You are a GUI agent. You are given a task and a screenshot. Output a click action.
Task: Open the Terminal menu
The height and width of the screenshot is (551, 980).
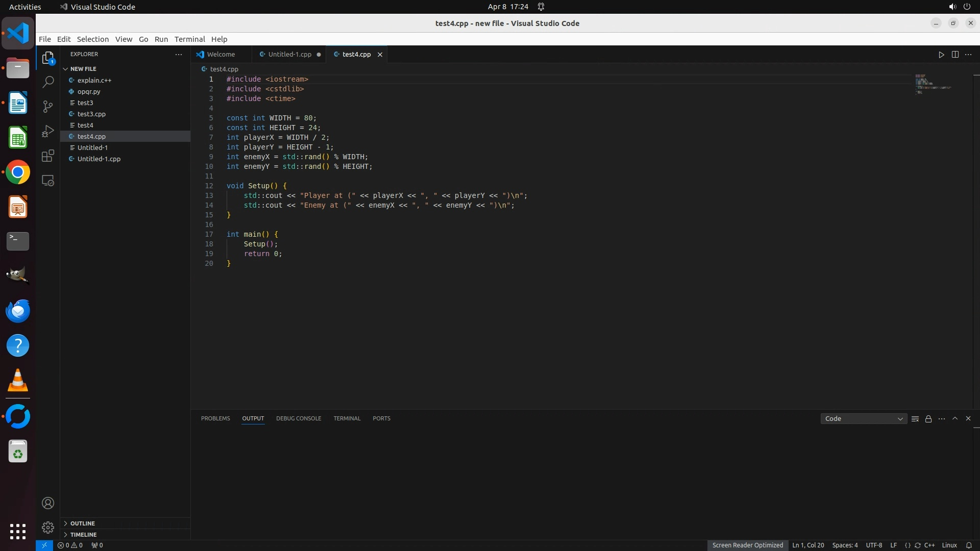point(189,39)
